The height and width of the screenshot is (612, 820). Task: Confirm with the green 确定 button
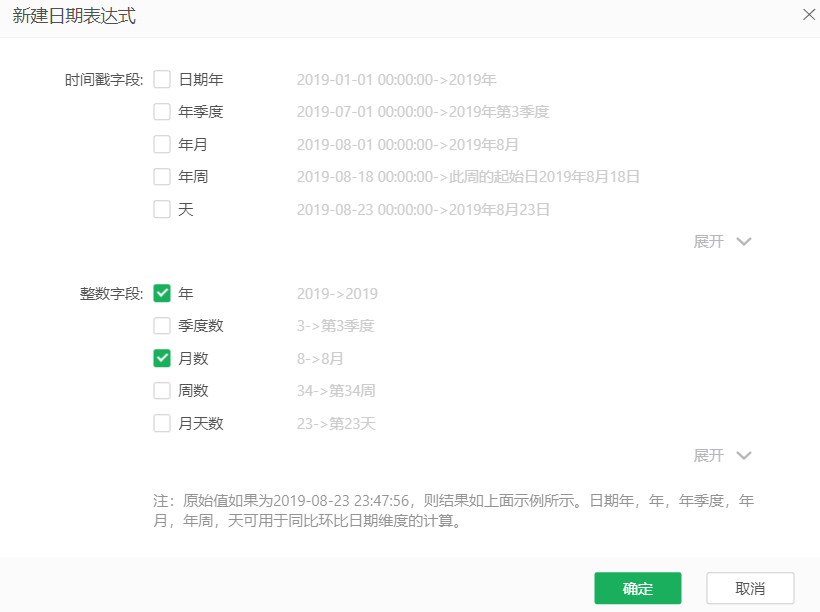[637, 588]
